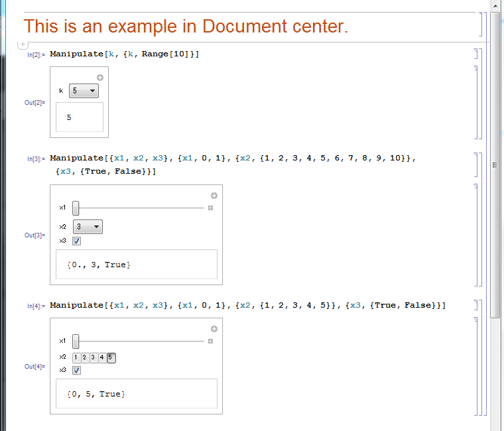Click the plus icon in Out[3] Manipulate panel
504x431 pixels.
[x=214, y=196]
